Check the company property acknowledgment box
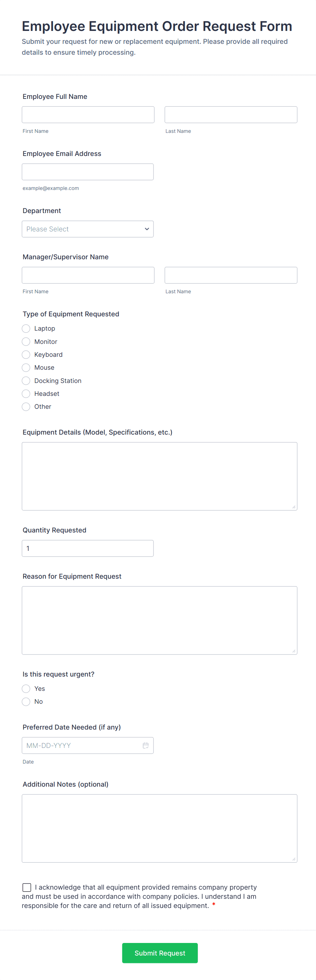The height and width of the screenshot is (980, 316). [x=27, y=887]
